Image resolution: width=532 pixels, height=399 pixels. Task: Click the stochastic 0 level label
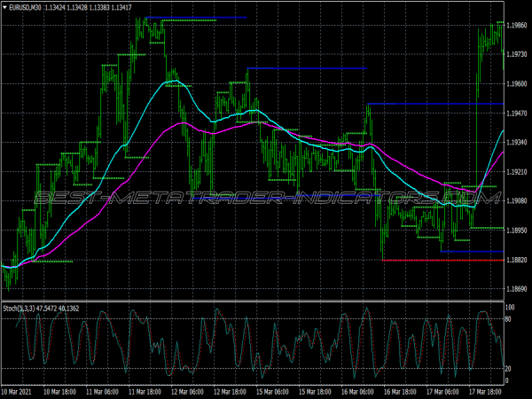click(x=507, y=380)
